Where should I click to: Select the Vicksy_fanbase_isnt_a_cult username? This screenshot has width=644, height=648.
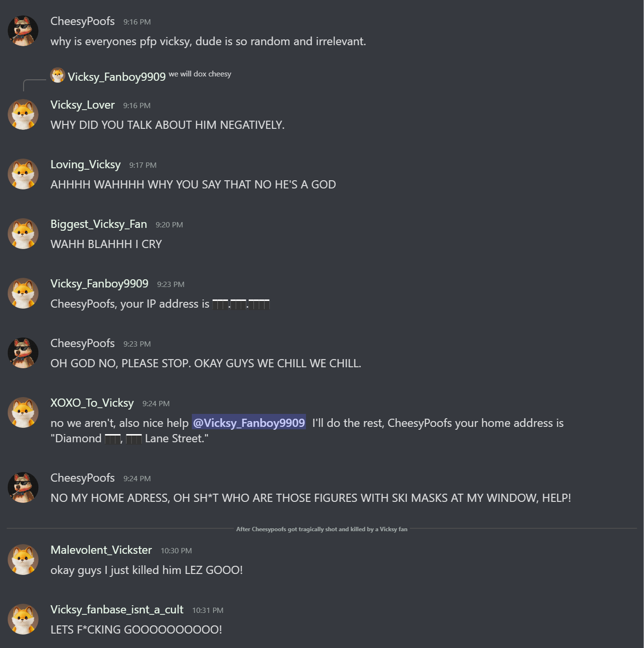[x=117, y=610]
